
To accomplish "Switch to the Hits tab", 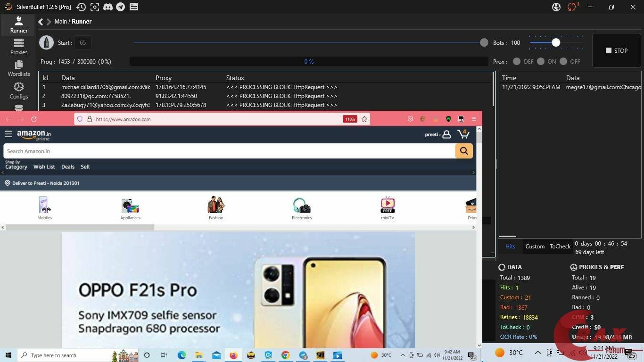I will [510, 247].
